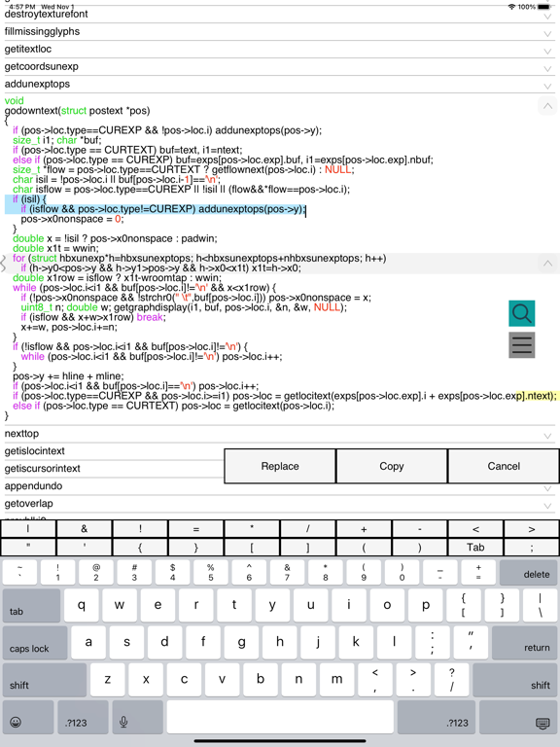560x747 pixels.
Task: Tap the return key
Action: [524, 643]
